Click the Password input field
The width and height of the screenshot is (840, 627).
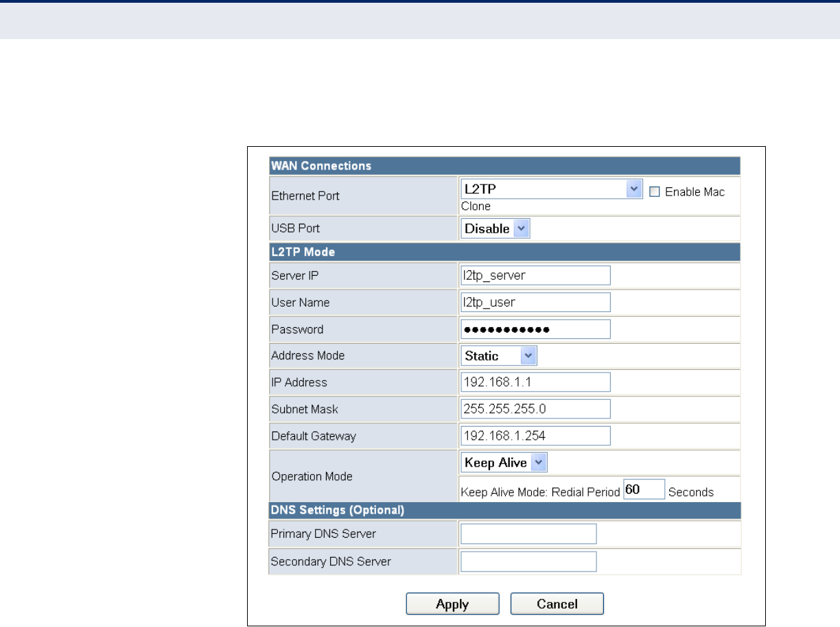[x=535, y=329]
